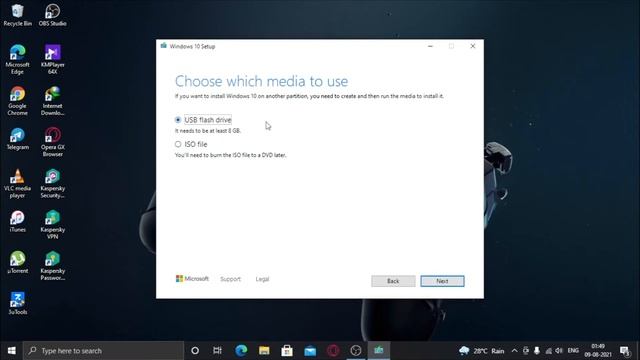Launch iTunes desktop shortcut
Viewport: 640px width, 360px height.
[18, 221]
